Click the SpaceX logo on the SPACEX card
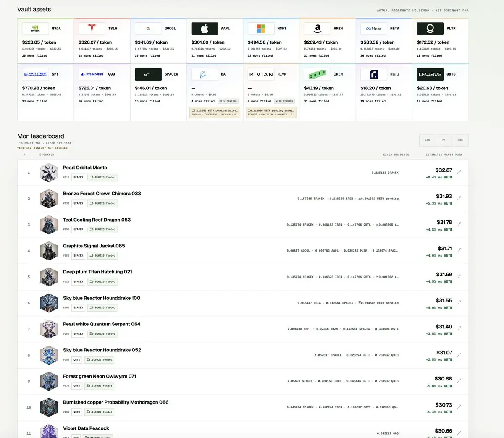The image size is (504, 438). tap(148, 74)
